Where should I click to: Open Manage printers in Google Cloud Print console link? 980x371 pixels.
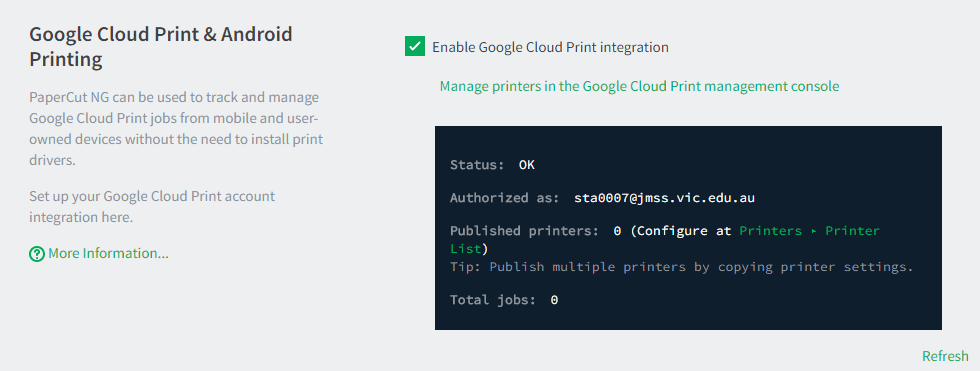point(639,86)
